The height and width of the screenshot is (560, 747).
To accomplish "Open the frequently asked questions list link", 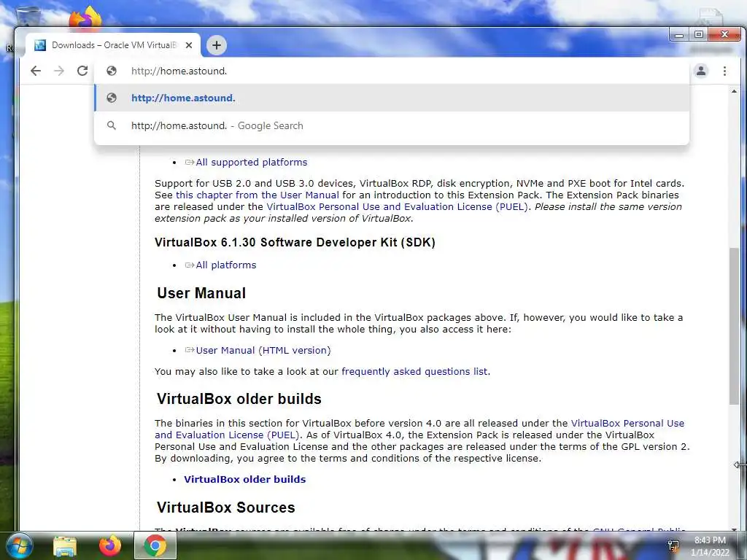I will pos(414,371).
